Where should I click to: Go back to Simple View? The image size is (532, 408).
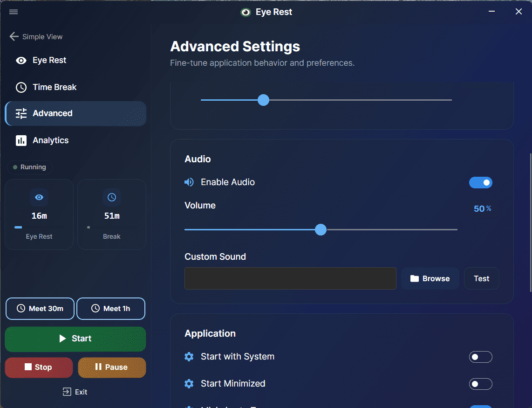tap(36, 37)
